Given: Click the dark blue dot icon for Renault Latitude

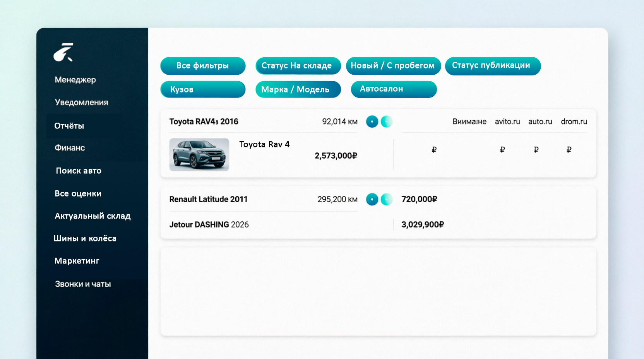Looking at the screenshot, I should [372, 199].
